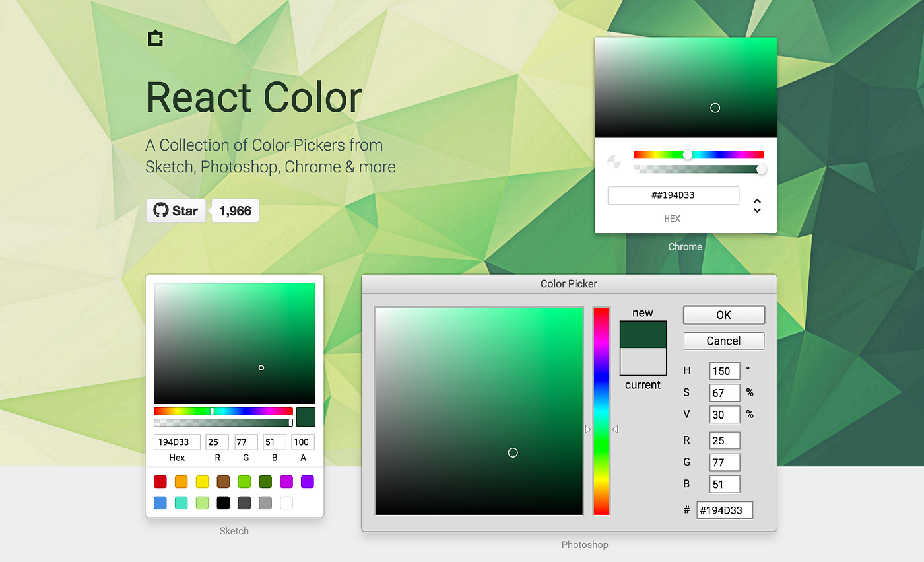Click the left triangle marker beside Photoshop hue strip
Image resolution: width=924 pixels, height=562 pixels.
587,429
